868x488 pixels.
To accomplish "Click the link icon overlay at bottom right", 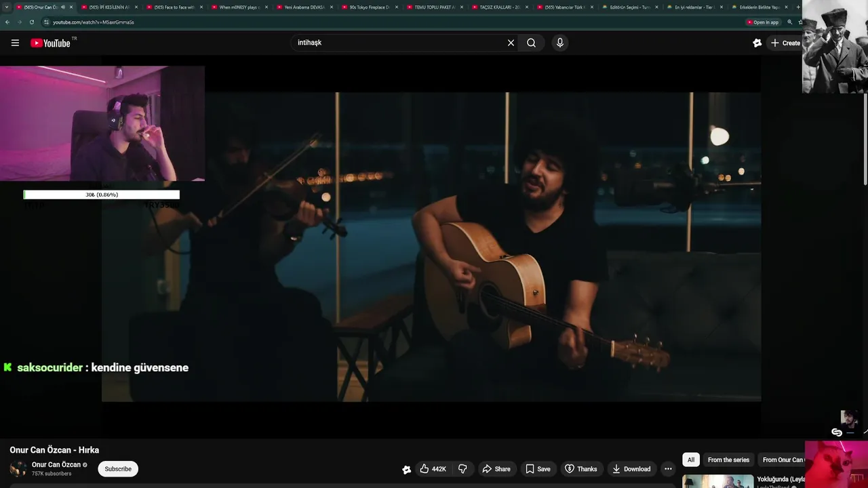I will [x=837, y=432].
